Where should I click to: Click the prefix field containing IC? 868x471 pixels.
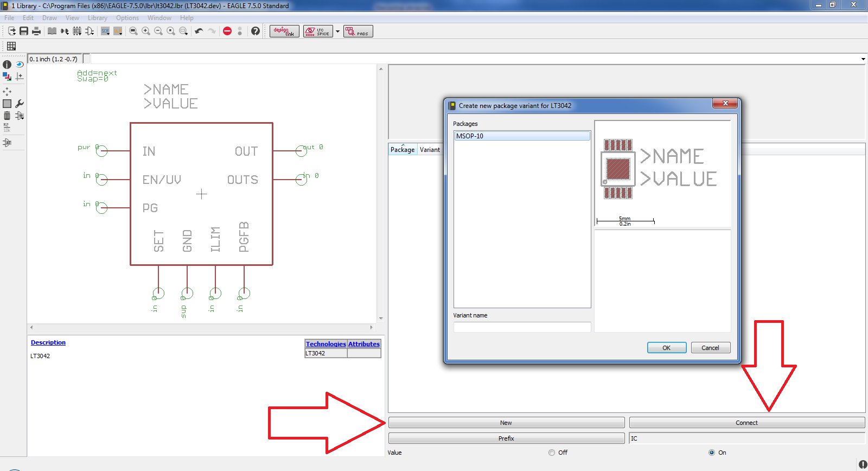point(746,438)
